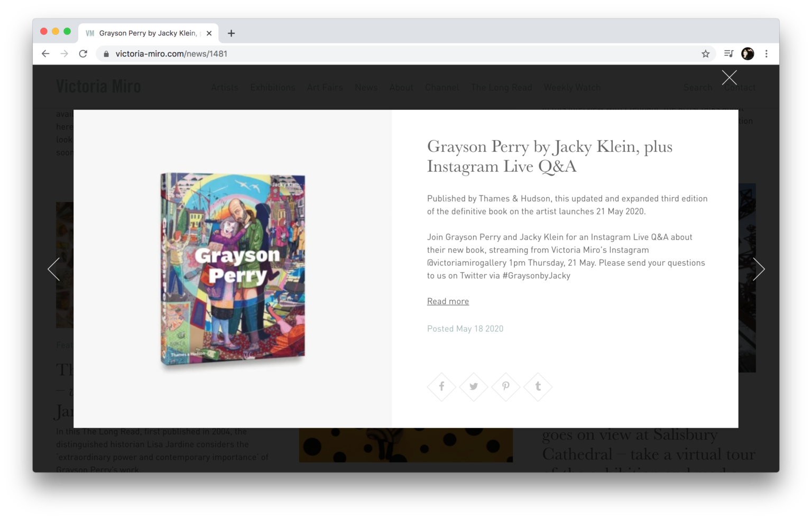Image resolution: width=812 pixels, height=519 pixels.
Task: Bookmark this page with the star icon
Action: (x=705, y=53)
